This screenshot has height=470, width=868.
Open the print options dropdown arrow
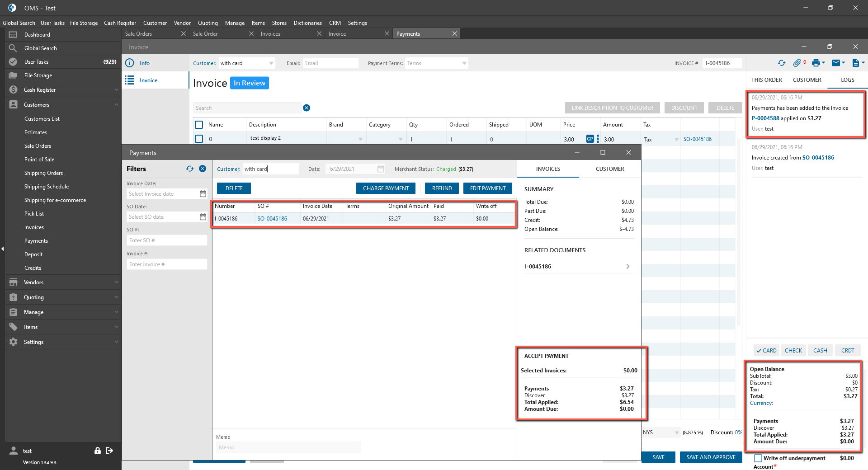[x=824, y=63]
